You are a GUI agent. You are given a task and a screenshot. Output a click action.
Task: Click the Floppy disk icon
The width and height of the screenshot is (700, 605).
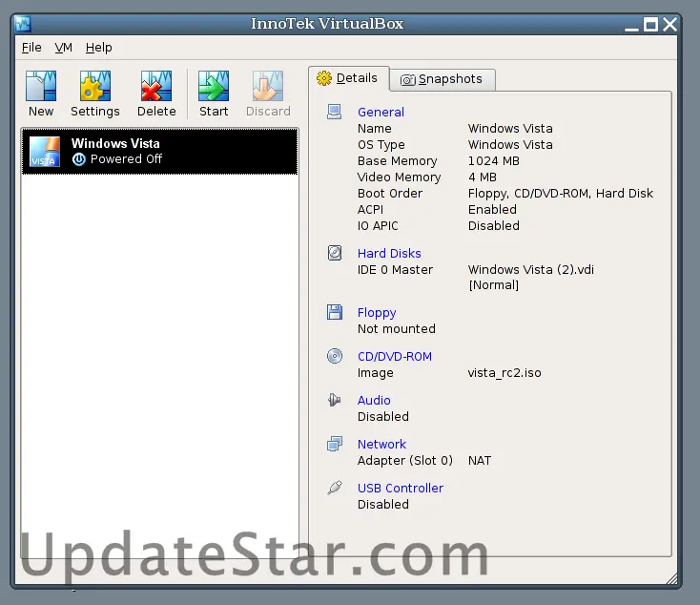point(335,312)
